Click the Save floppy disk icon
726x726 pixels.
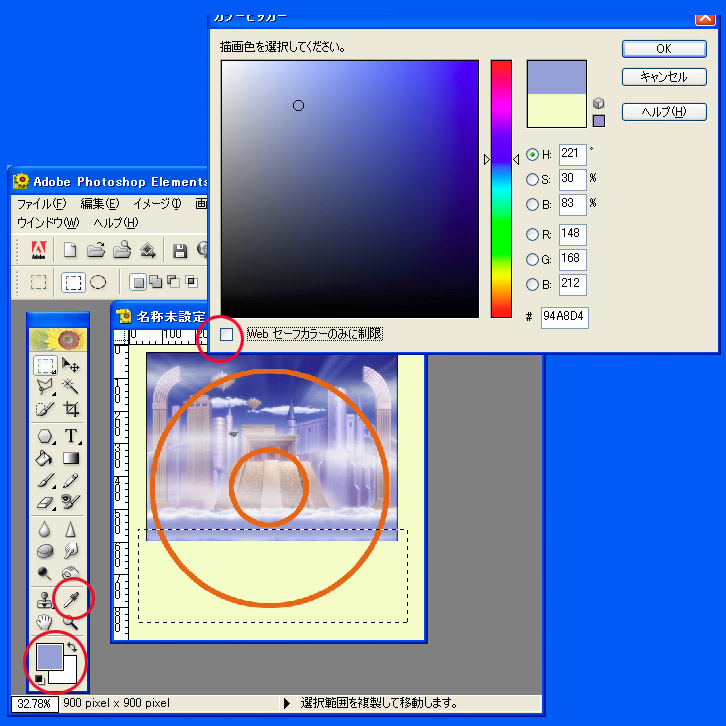(180, 250)
